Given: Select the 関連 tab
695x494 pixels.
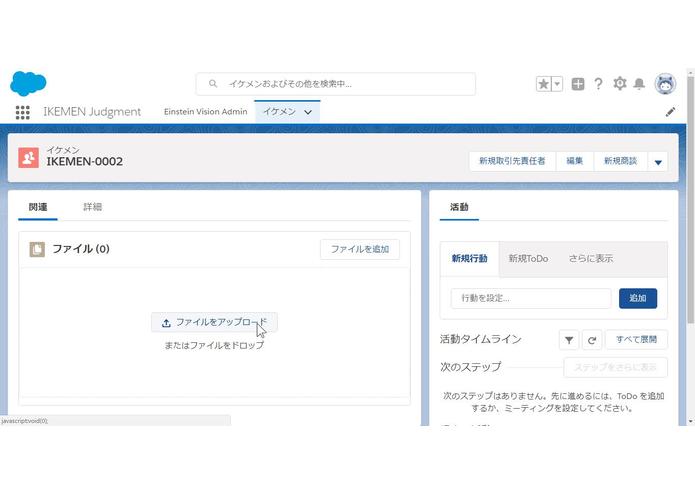Looking at the screenshot, I should pyautogui.click(x=38, y=207).
